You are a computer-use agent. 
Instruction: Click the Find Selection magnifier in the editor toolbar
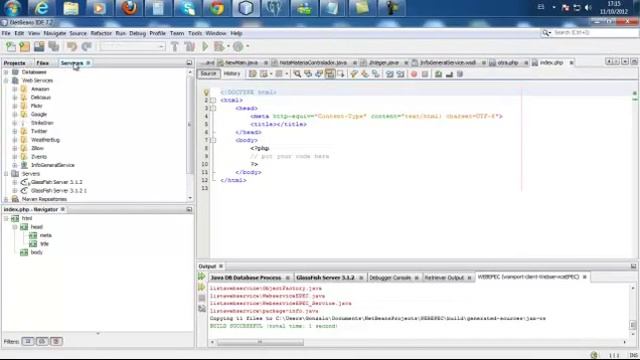coord(297,74)
